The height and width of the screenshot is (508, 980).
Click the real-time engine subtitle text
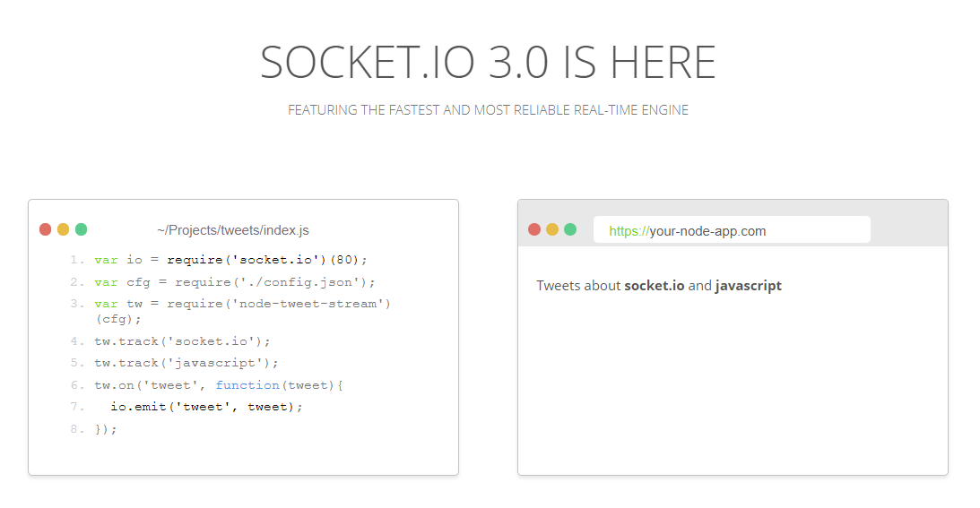tap(488, 110)
